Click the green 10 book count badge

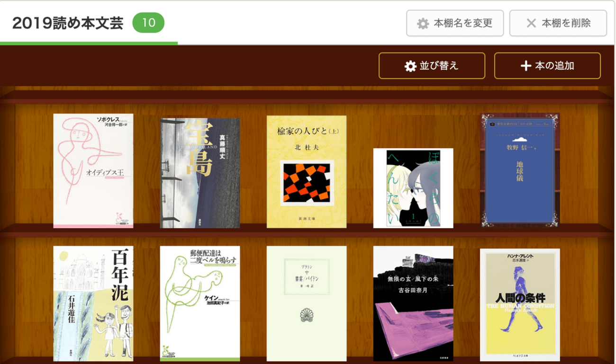[148, 23]
